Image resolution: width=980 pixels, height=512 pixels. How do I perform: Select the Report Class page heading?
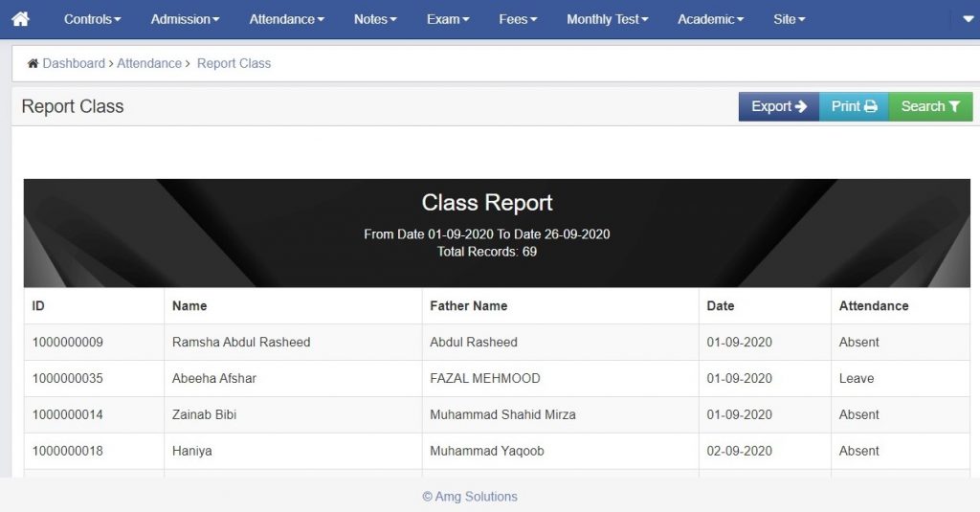(x=73, y=106)
